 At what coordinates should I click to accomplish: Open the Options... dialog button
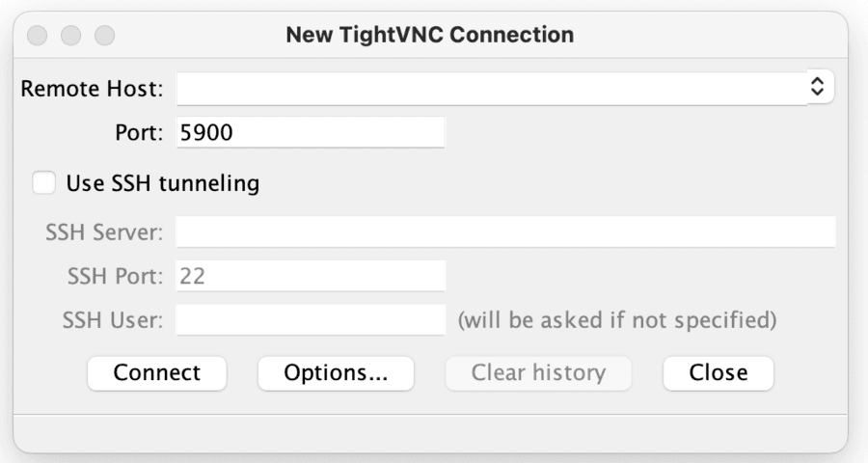pyautogui.click(x=336, y=373)
